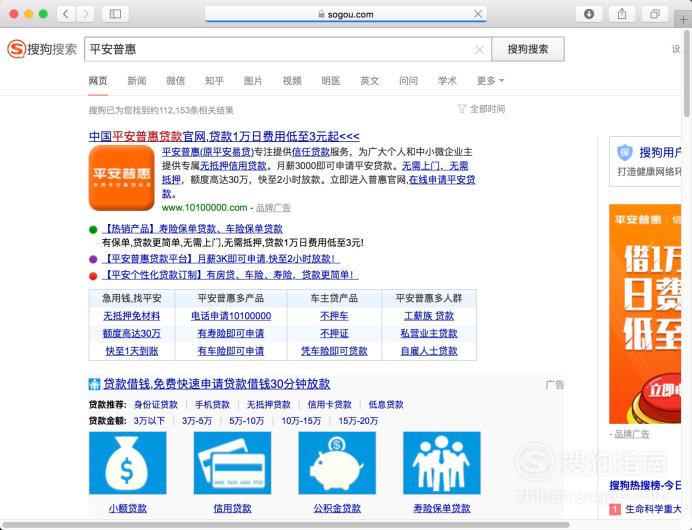
Task: Click the Sogou logo
Action: tap(42, 49)
